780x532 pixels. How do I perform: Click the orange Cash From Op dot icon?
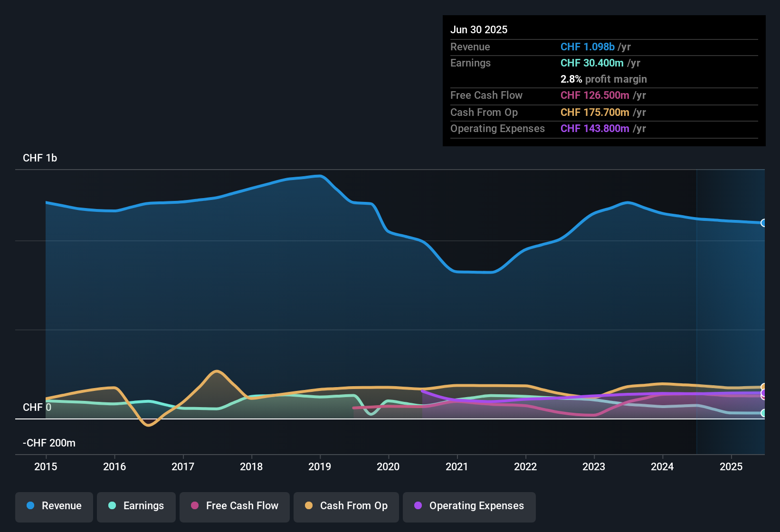click(x=309, y=506)
